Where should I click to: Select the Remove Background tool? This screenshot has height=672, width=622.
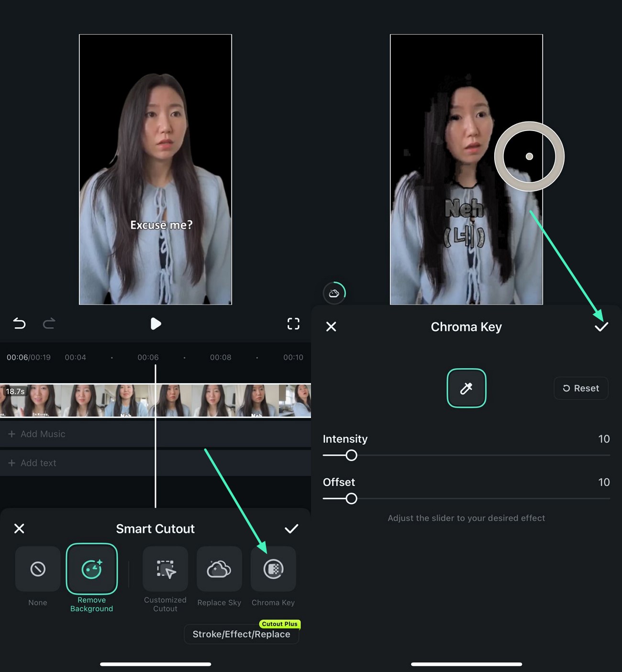pyautogui.click(x=92, y=569)
